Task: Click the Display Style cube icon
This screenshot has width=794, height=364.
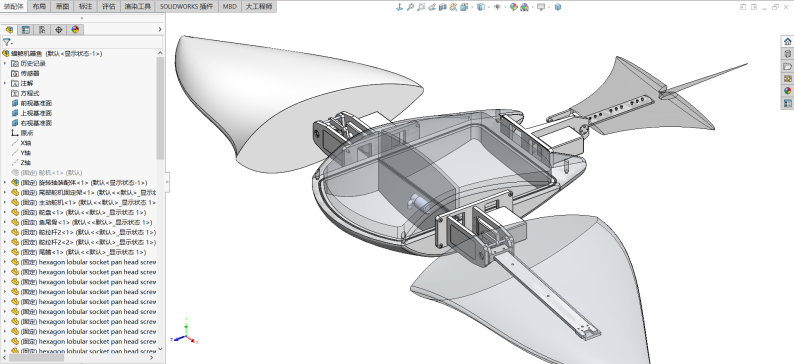Action: (x=481, y=7)
